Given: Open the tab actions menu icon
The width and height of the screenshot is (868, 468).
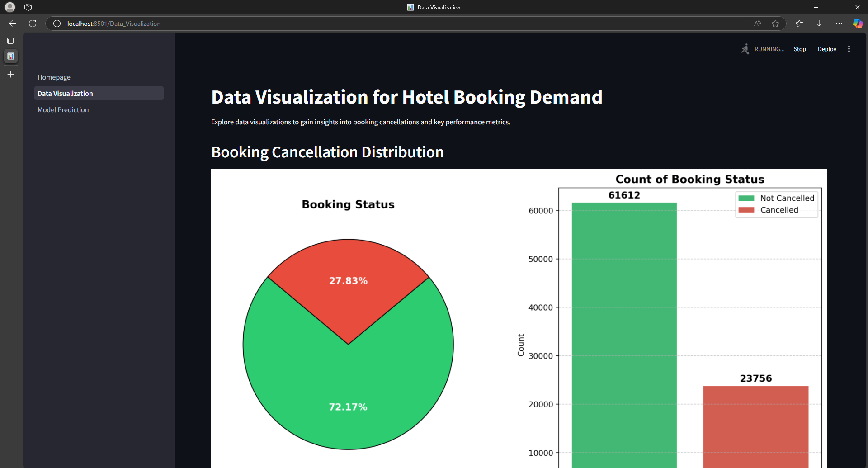Looking at the screenshot, I should point(10,41).
